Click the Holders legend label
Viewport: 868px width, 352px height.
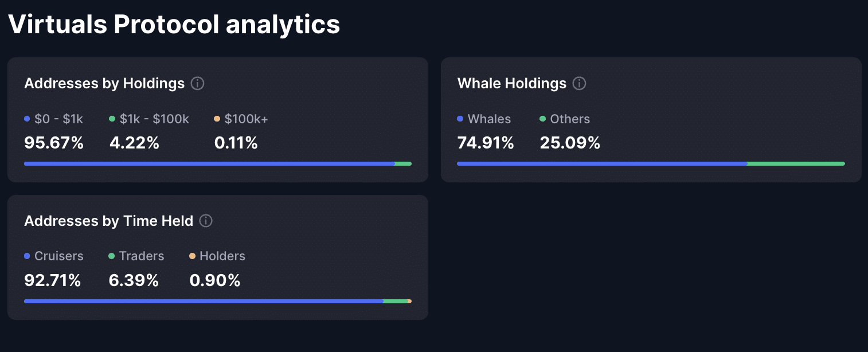point(222,256)
